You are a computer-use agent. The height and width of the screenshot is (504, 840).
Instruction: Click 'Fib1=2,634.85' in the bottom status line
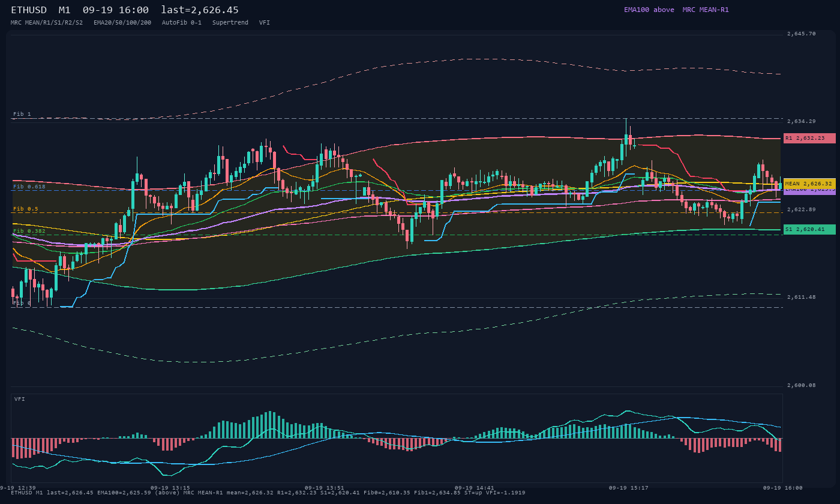click(436, 493)
